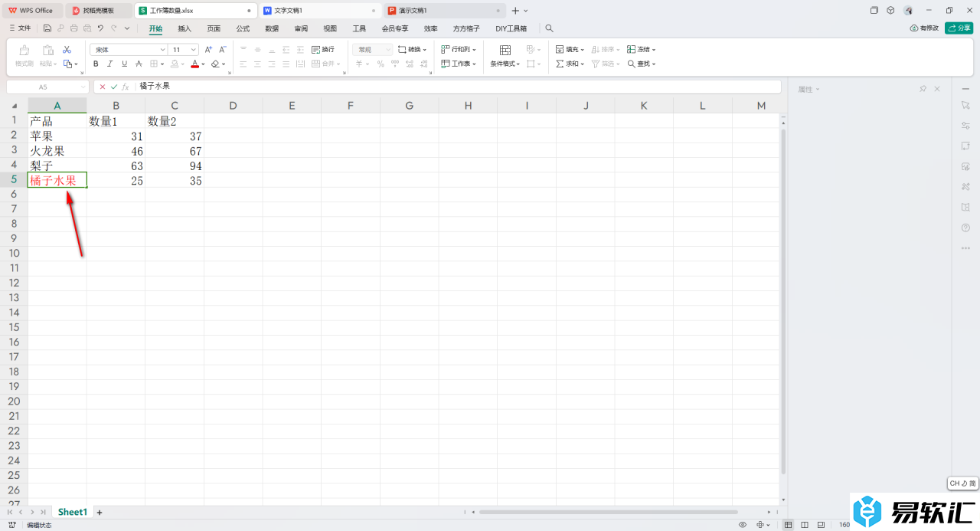Click the Print icon in quick access toolbar

[73, 28]
